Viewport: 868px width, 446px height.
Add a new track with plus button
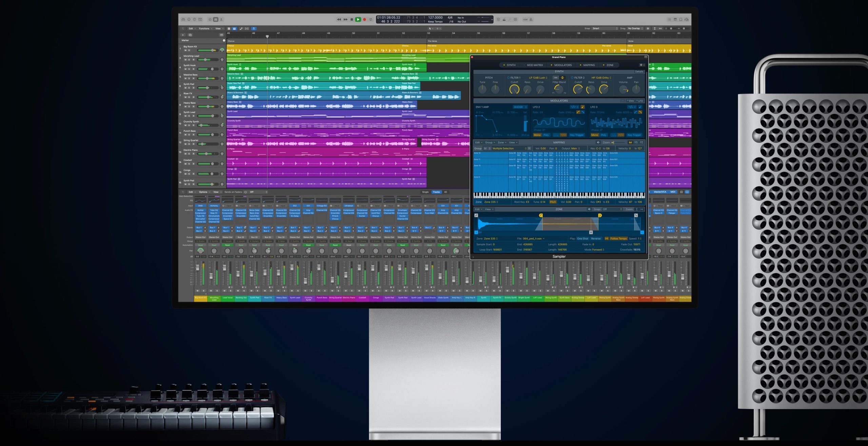coord(183,35)
